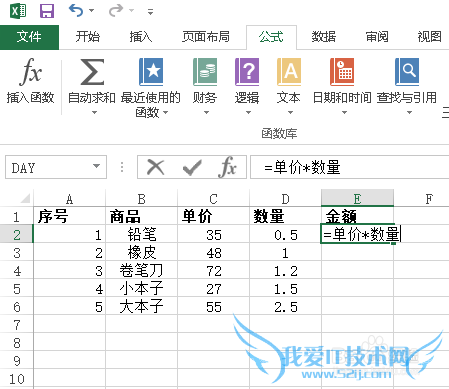The width and height of the screenshot is (449, 389).
Task: Open the 查找与引用 functions magnifier icon
Action: [407, 72]
